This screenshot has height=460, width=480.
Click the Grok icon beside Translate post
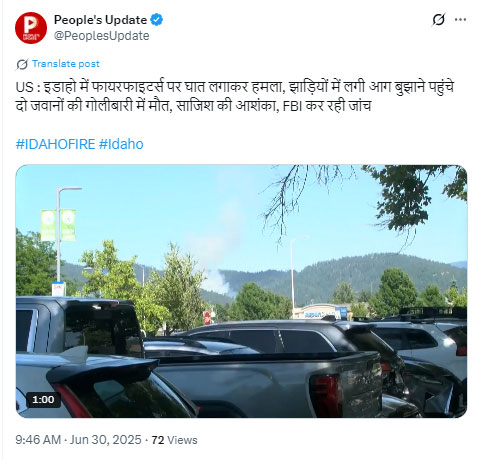click(x=22, y=64)
